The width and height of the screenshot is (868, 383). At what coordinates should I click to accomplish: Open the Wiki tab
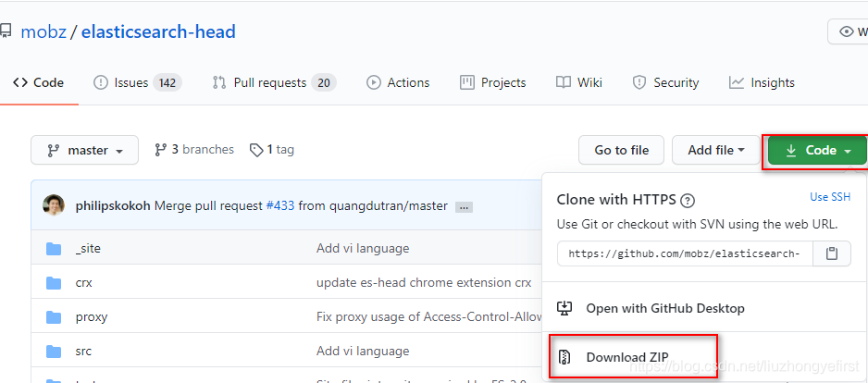click(x=579, y=83)
